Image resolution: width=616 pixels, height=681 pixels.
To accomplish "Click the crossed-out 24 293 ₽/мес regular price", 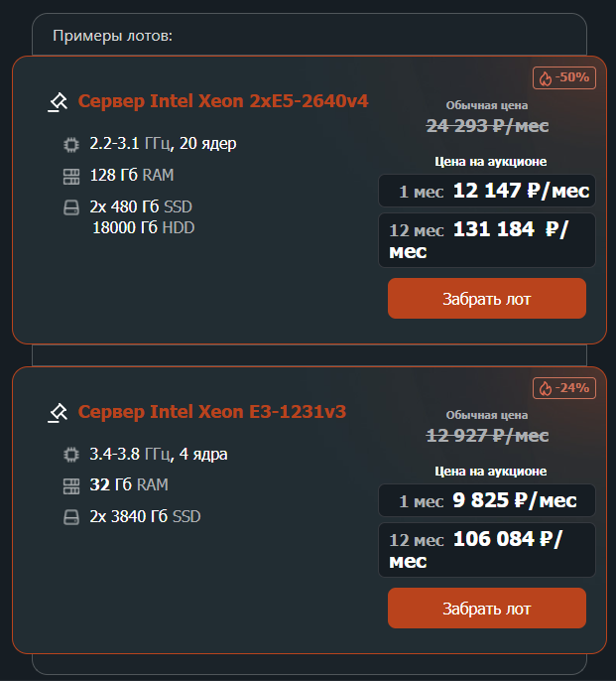I will click(487, 126).
